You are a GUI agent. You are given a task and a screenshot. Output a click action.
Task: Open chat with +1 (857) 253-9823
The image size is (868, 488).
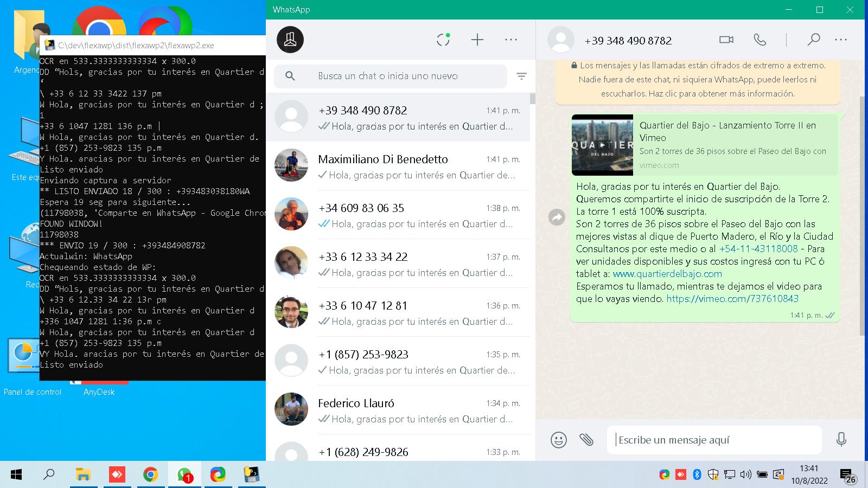[398, 362]
